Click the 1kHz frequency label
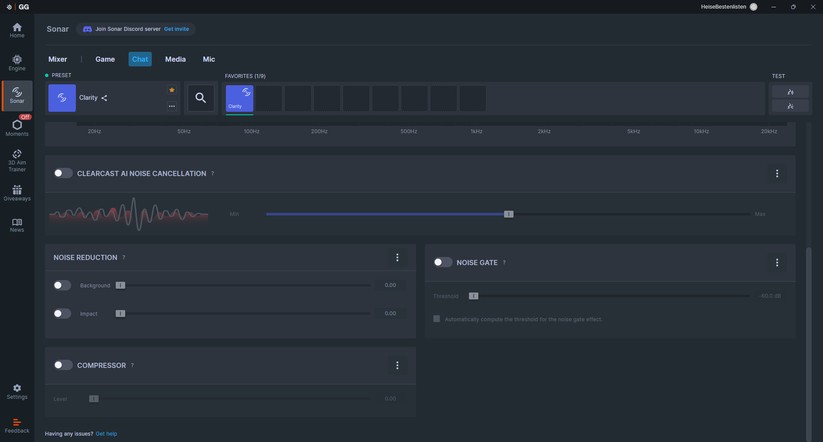This screenshot has width=823, height=442. tap(477, 131)
